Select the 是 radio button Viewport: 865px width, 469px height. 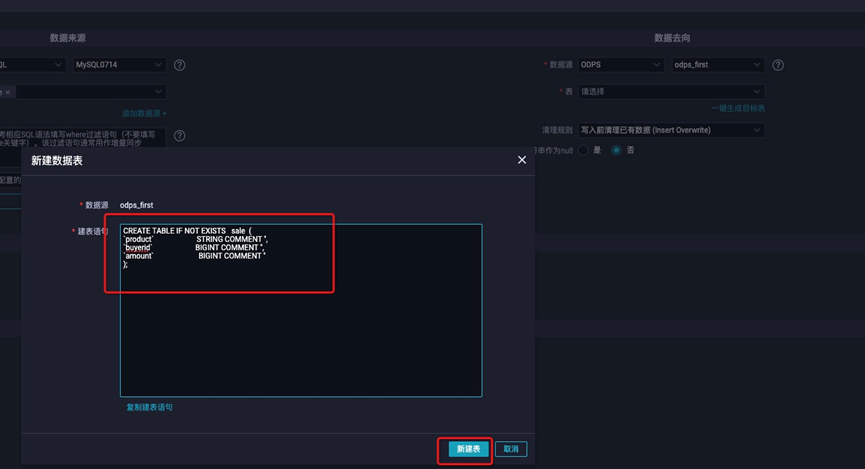583,150
